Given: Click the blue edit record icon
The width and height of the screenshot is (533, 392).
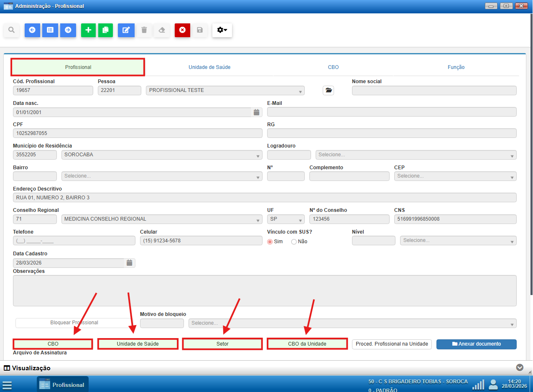Looking at the screenshot, I should pos(126,30).
